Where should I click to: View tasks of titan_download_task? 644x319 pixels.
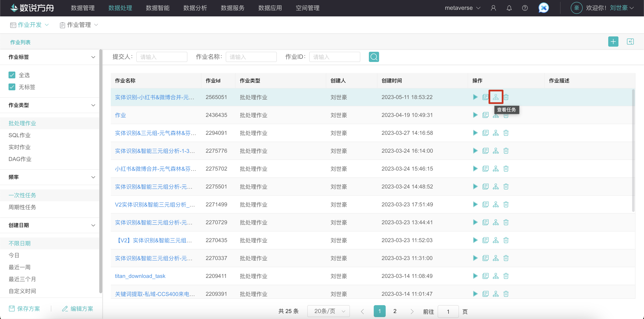click(496, 276)
